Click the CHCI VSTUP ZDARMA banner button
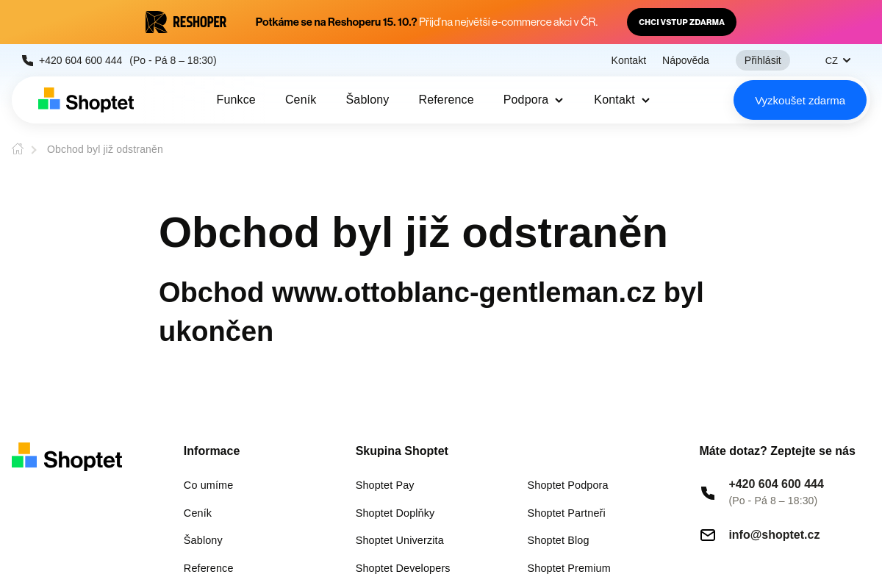Screen dimensions: 882x588 click(x=681, y=22)
